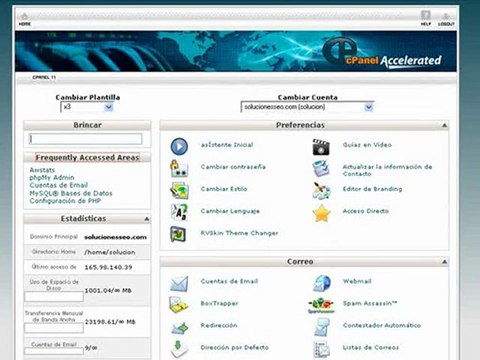Image resolution: width=480 pixels, height=360 pixels.
Task: Click the Cuentas de Email envelope icon
Action: pos(179,284)
